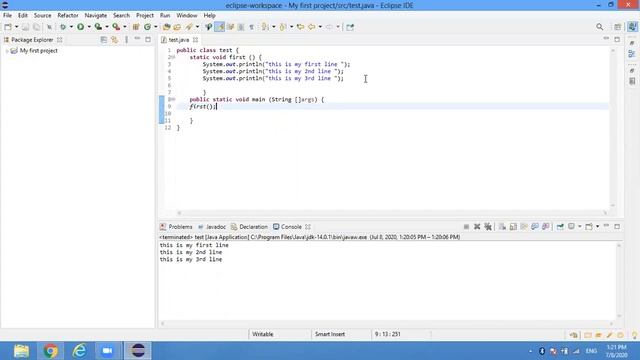Click the code line calling first()

click(x=203, y=107)
